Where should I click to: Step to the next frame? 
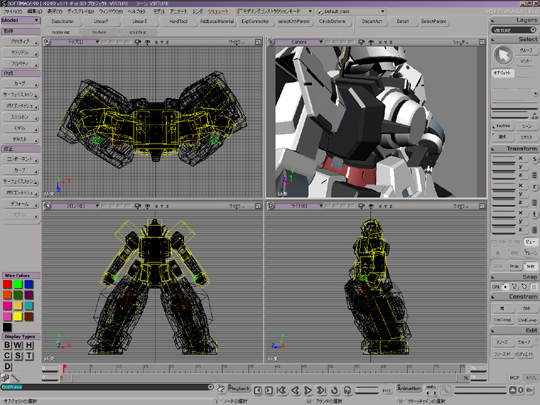[269, 390]
